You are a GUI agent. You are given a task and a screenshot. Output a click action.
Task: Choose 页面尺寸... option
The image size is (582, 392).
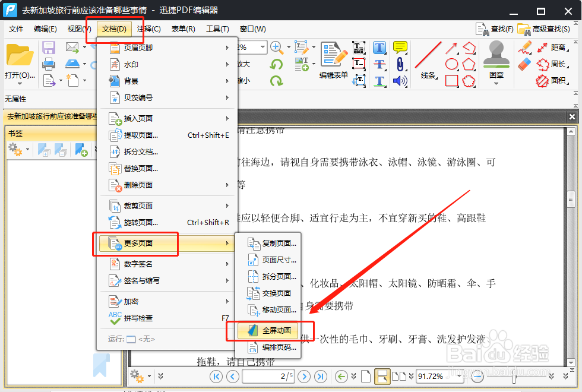pos(268,260)
